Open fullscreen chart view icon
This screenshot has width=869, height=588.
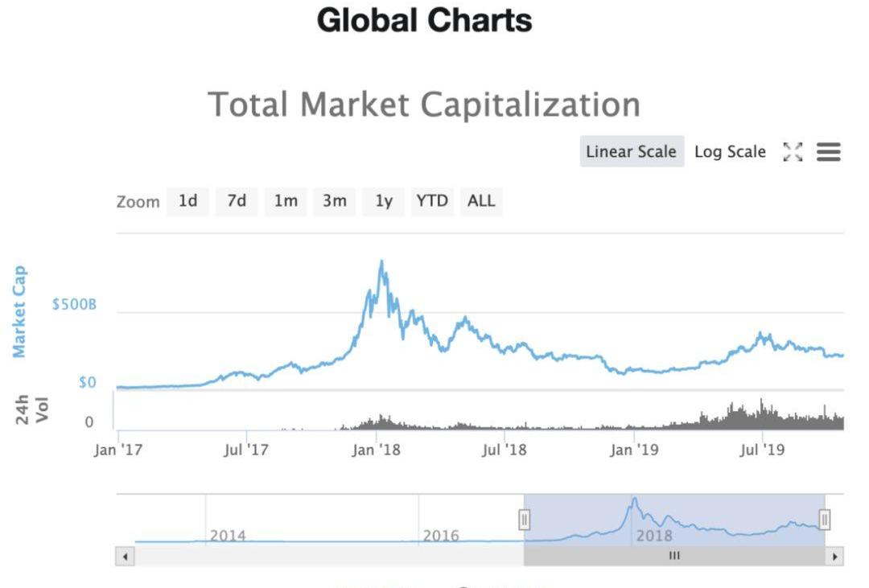click(793, 151)
